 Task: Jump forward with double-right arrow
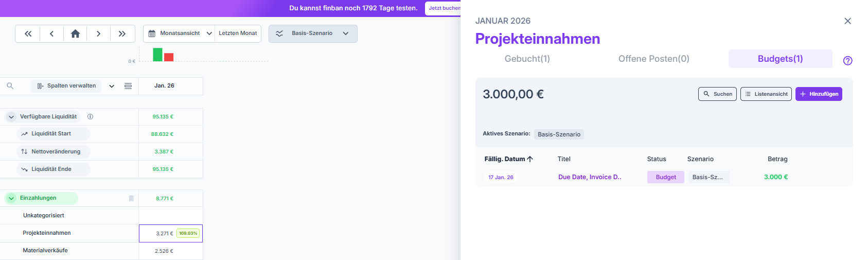[122, 33]
